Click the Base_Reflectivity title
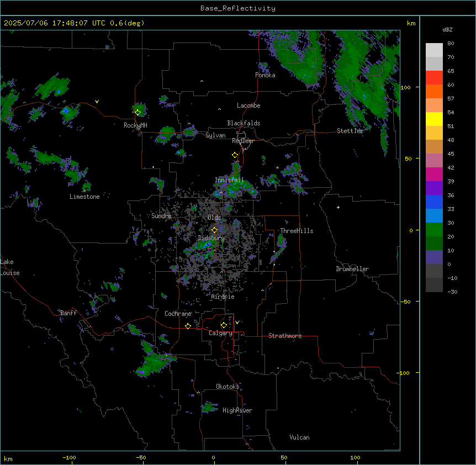The image size is (476, 465). click(x=238, y=8)
